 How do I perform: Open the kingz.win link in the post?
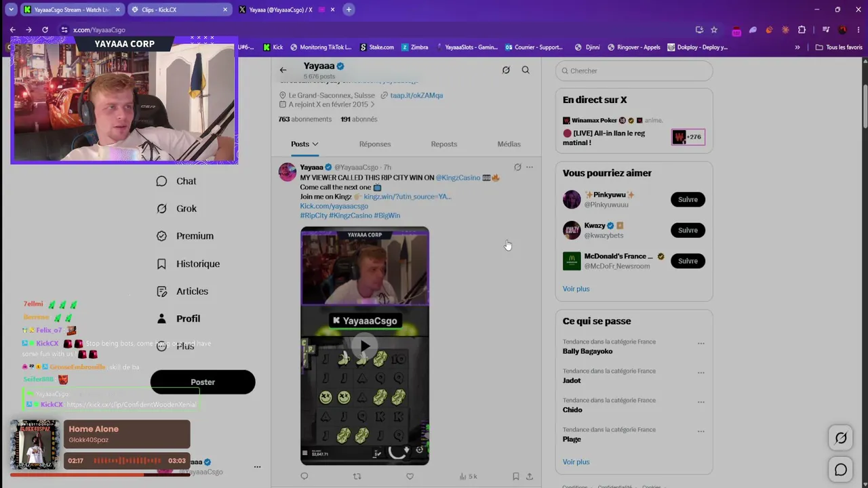408,197
